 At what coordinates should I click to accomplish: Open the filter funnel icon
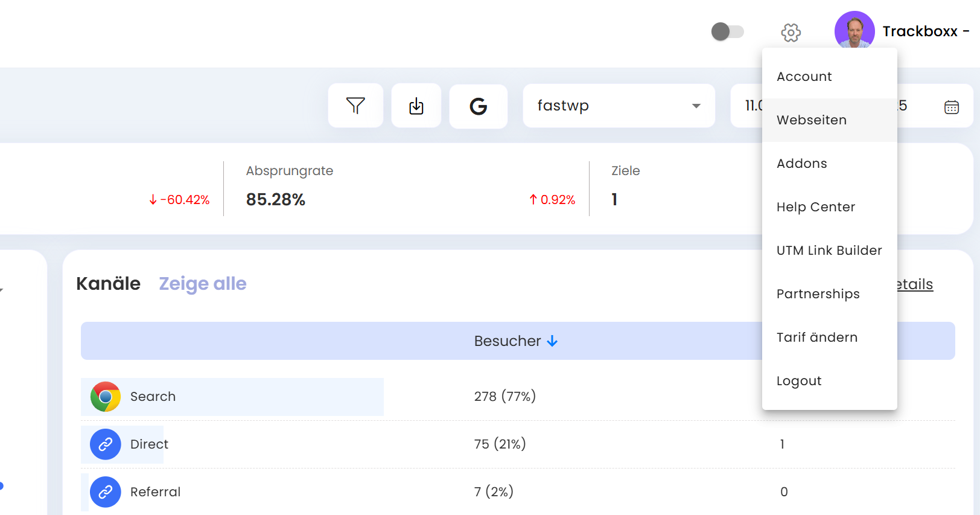click(355, 106)
